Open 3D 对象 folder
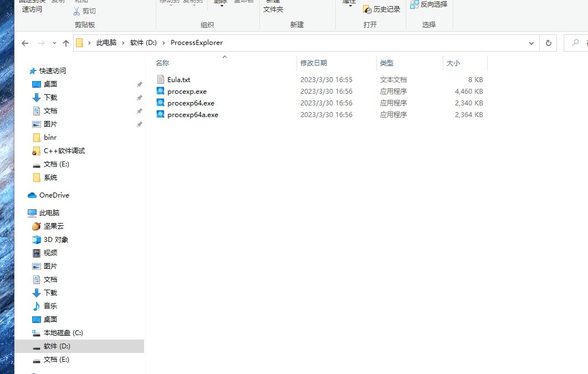Viewport: 588px width, 374px height. coord(56,240)
